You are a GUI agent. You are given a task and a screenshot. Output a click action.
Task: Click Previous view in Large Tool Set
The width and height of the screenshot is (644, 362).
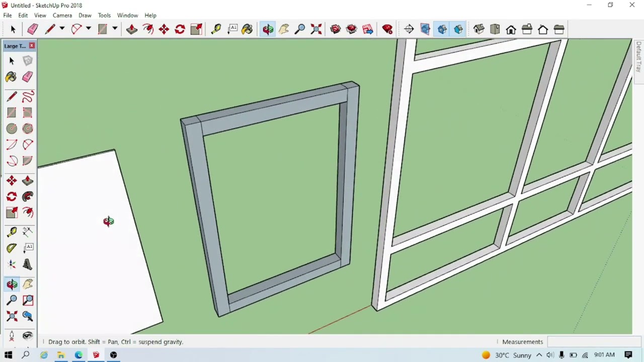[28, 316]
